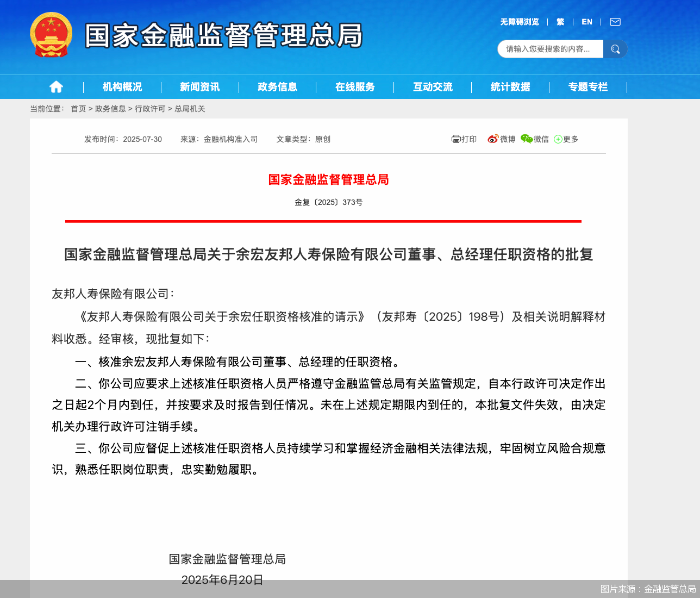
Task: Click the 微信 share label
Action: (541, 139)
